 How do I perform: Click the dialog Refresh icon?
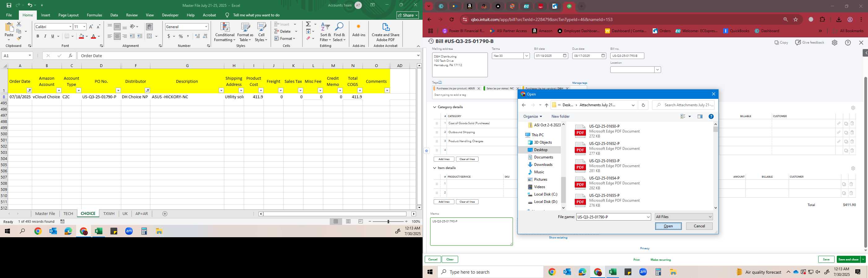tap(643, 105)
